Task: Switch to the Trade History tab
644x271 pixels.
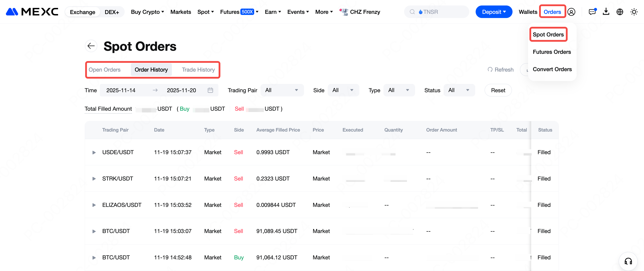Action: pyautogui.click(x=198, y=70)
